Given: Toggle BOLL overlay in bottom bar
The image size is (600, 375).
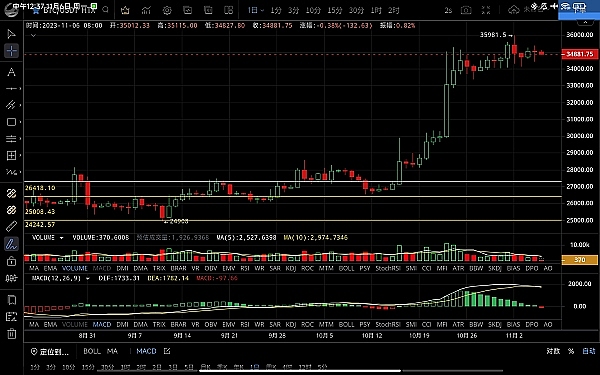Looking at the screenshot, I should pos(92,351).
